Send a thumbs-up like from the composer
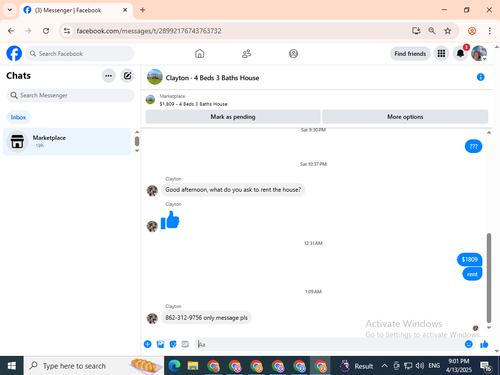This screenshot has width=500, height=375. pos(484,344)
